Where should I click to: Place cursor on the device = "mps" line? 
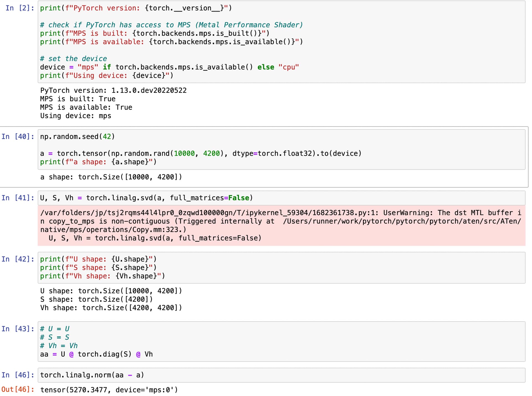click(169, 67)
